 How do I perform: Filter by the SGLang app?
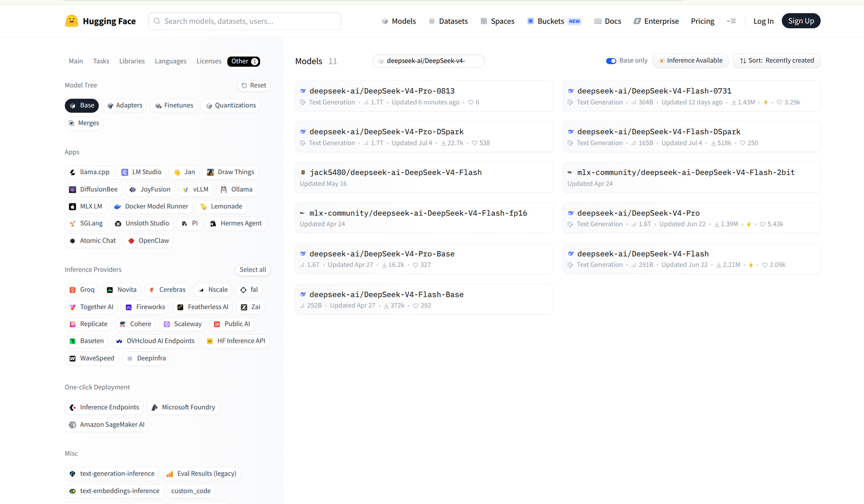(86, 224)
